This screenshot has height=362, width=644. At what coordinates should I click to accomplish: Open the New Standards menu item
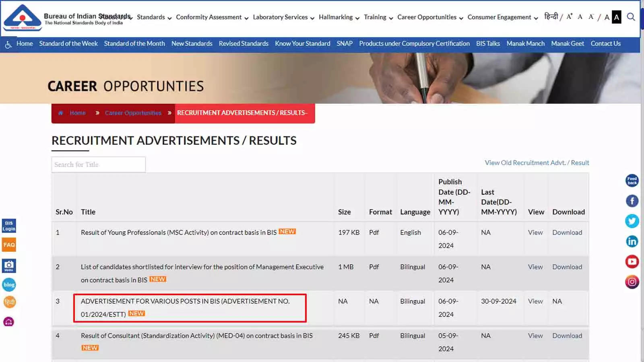click(x=192, y=43)
